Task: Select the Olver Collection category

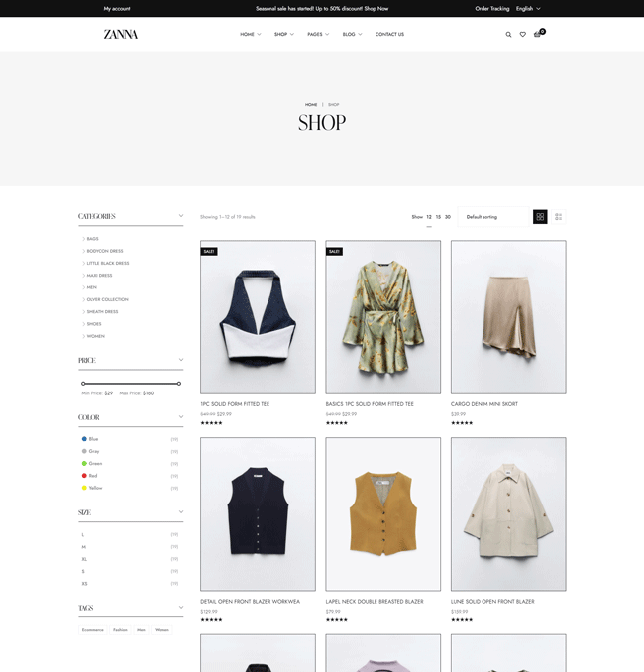Action: [107, 299]
